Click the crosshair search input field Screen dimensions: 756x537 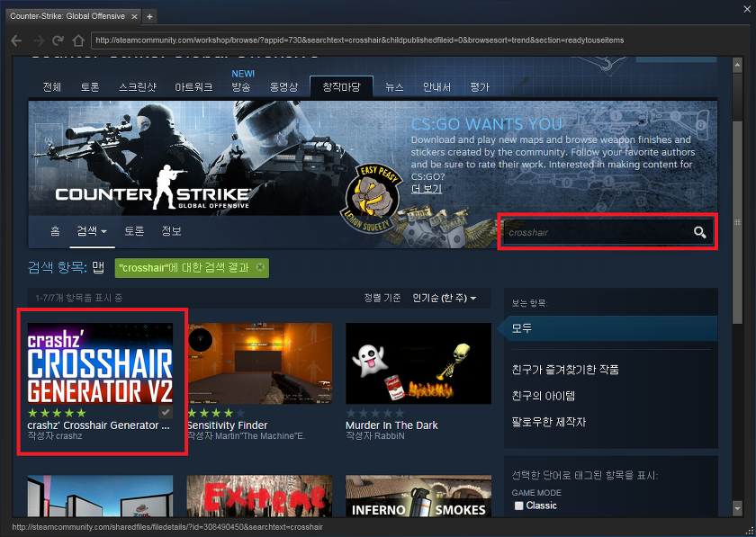click(x=595, y=233)
